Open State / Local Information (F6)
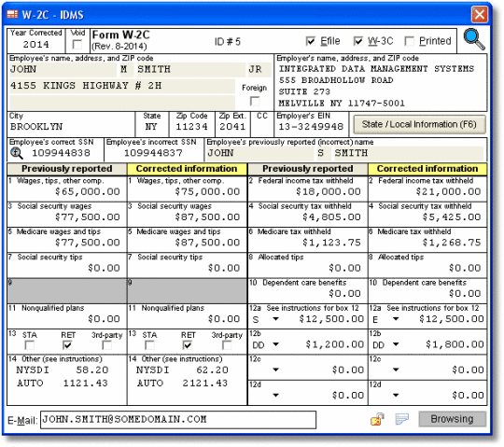 pos(419,125)
